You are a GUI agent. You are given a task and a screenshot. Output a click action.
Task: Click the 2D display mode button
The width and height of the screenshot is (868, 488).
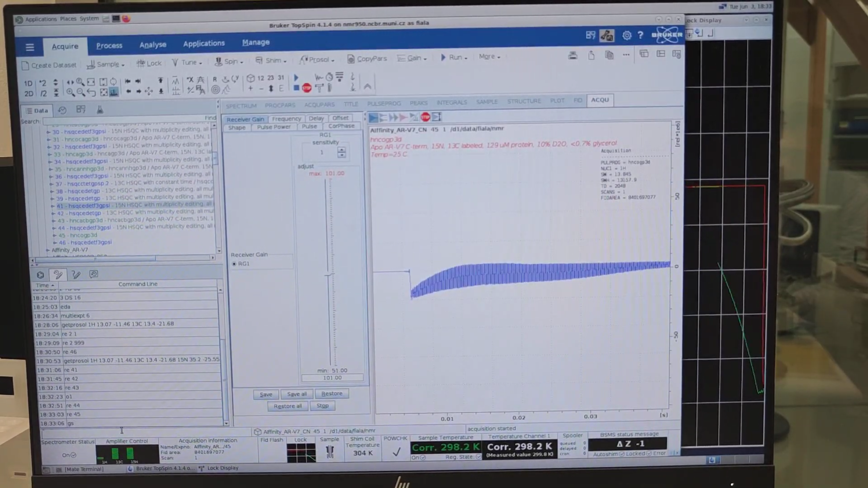coord(29,94)
